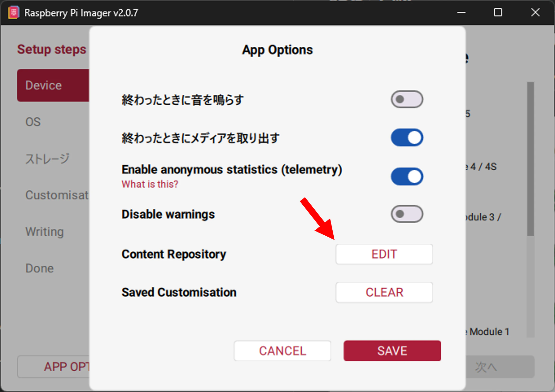Select the Device setup step

click(53, 85)
